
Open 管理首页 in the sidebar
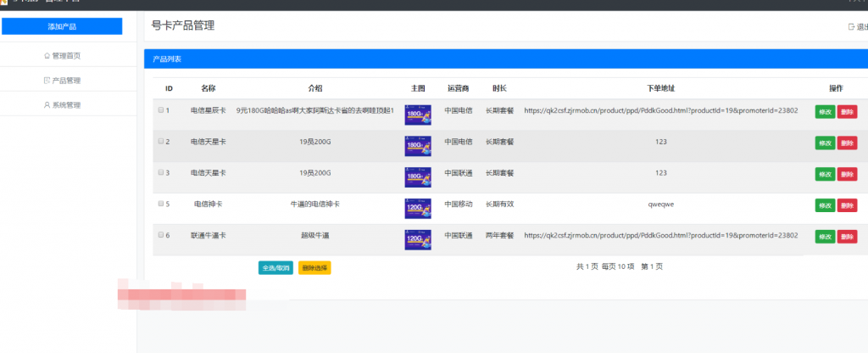pos(62,56)
